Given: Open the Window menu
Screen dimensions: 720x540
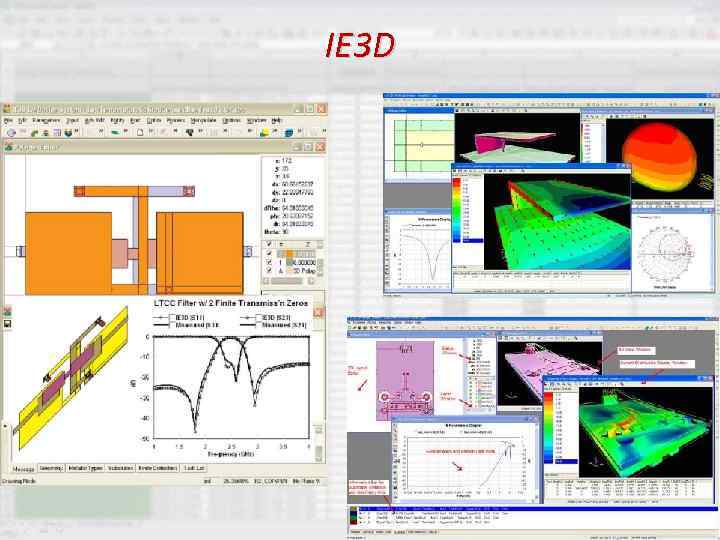Looking at the screenshot, I should coord(256,120).
